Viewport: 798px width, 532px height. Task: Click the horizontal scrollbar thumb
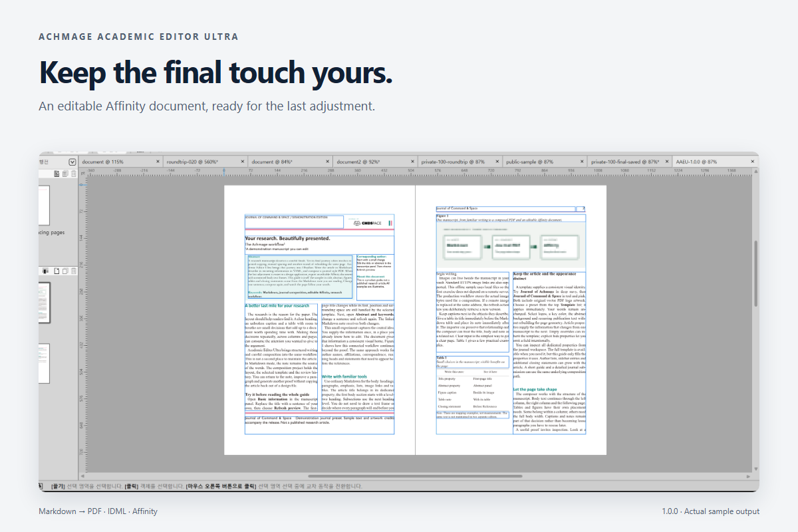point(415,476)
